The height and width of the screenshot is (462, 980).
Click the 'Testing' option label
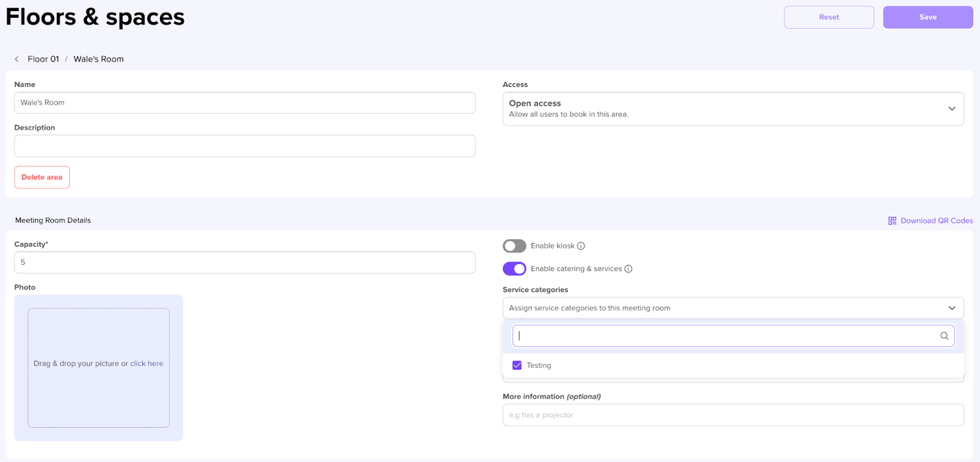[x=539, y=365]
